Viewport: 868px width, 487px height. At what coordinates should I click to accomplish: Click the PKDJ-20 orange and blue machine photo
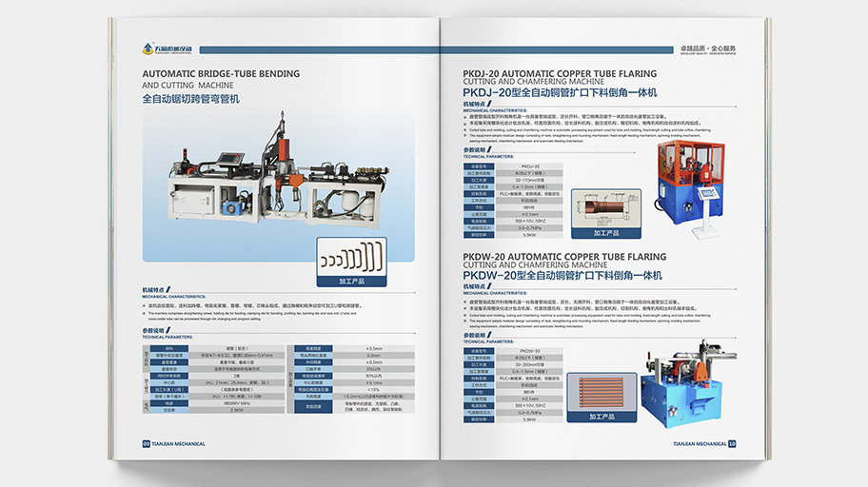[x=689, y=188]
